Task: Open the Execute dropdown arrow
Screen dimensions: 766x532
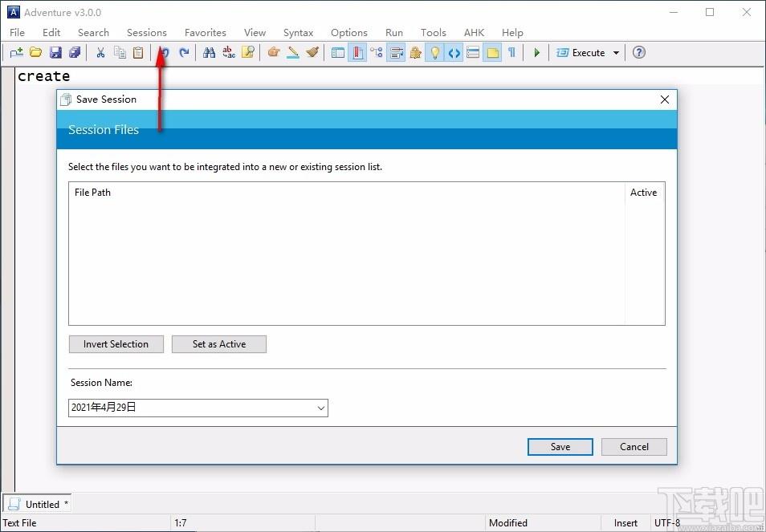Action: coord(616,53)
